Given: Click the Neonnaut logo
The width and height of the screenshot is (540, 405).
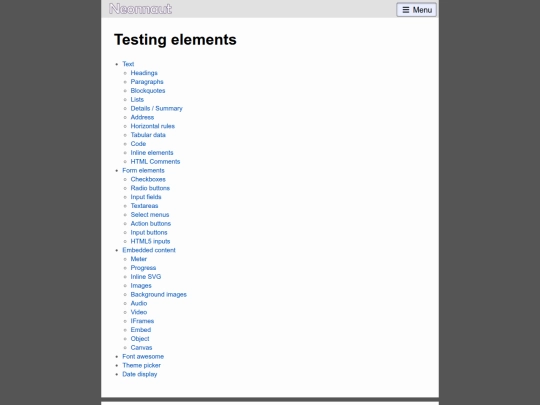Looking at the screenshot, I should pos(141,9).
